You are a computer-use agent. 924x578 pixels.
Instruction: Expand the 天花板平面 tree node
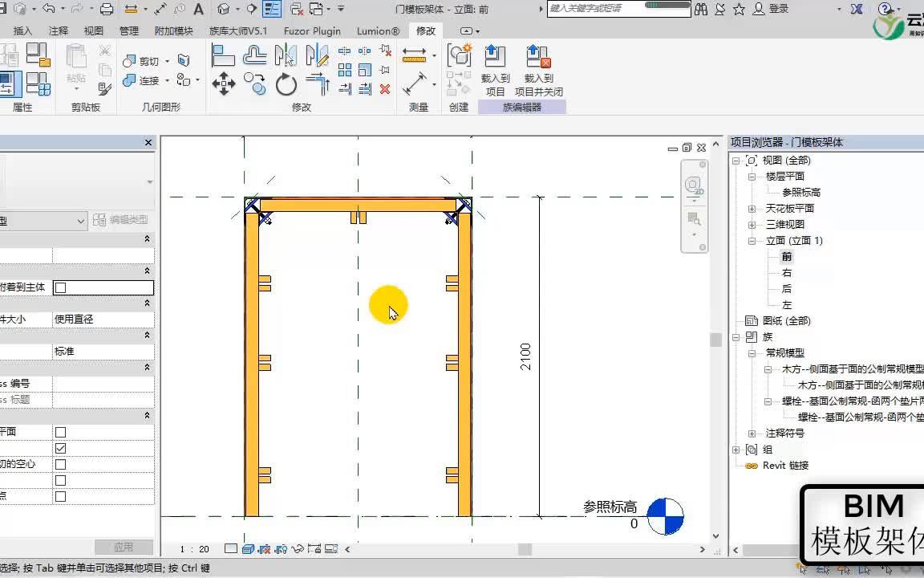pos(752,209)
